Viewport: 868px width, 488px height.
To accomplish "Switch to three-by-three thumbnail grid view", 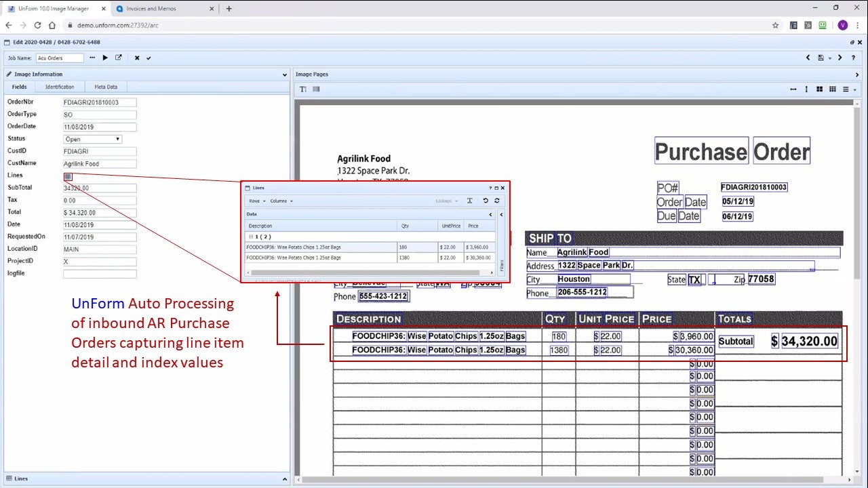I will tap(832, 89).
